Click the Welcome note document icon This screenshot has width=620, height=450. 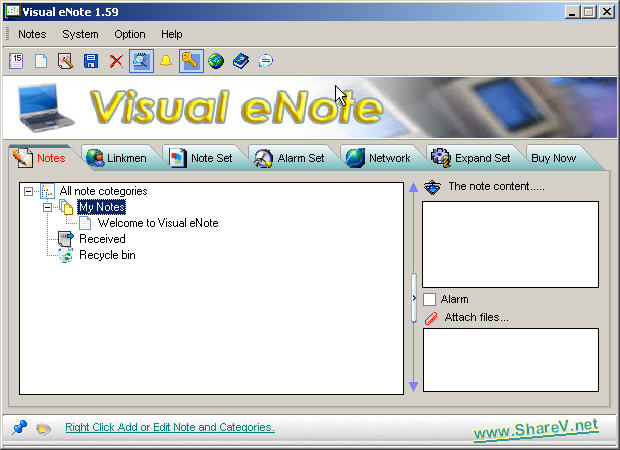click(85, 223)
